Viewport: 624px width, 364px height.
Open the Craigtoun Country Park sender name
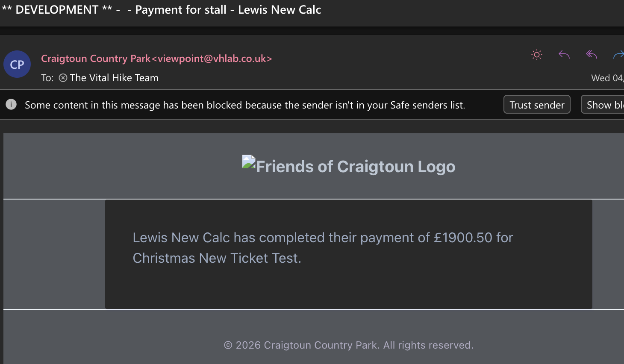click(96, 59)
